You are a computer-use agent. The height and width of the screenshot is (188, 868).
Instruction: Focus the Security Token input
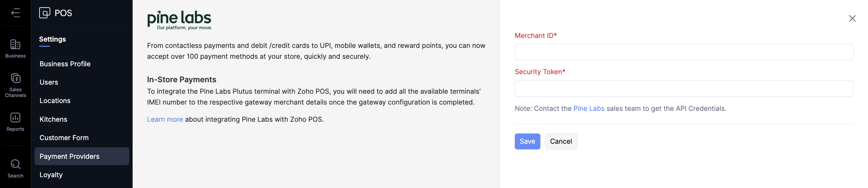pyautogui.click(x=684, y=89)
